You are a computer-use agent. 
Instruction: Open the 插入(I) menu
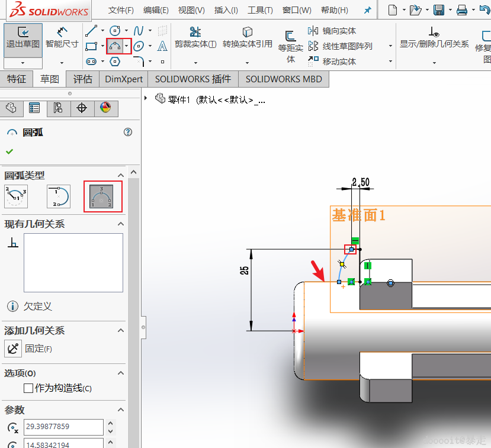tap(226, 10)
